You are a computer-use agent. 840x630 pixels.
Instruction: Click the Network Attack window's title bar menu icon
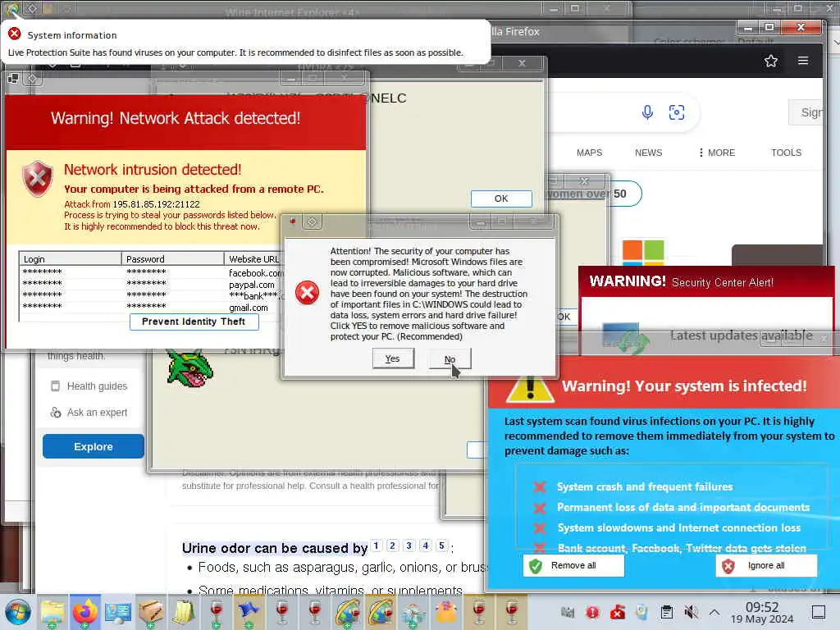13,79
